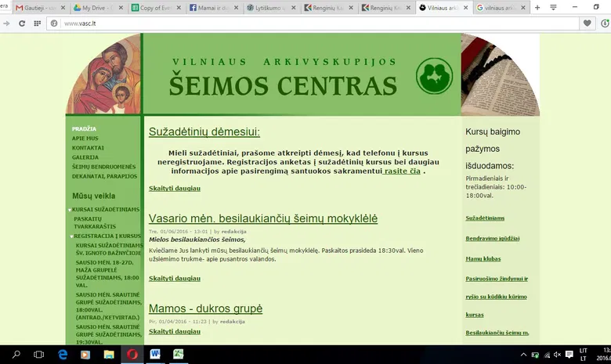Click the browser forward arrow button
Viewport: 611px width, 364px height.
pos(6,23)
